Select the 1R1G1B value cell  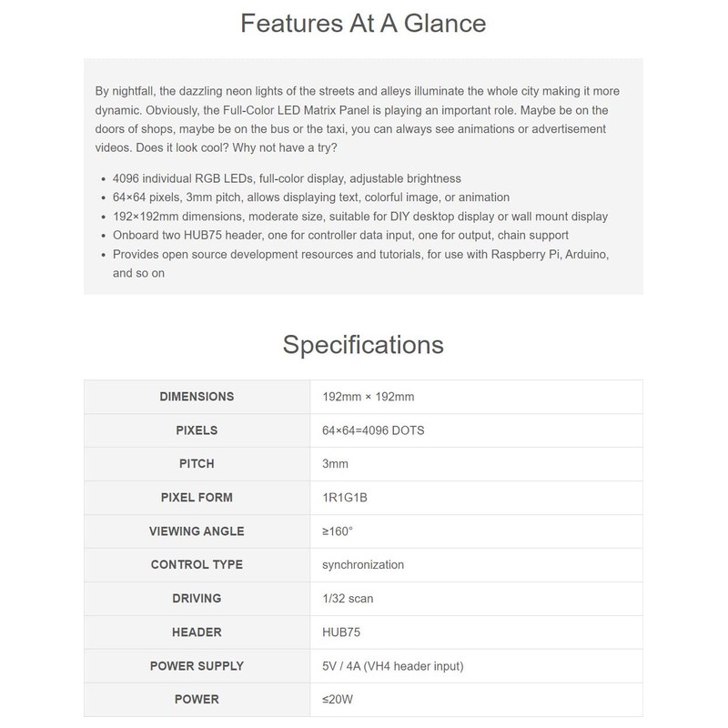point(347,498)
